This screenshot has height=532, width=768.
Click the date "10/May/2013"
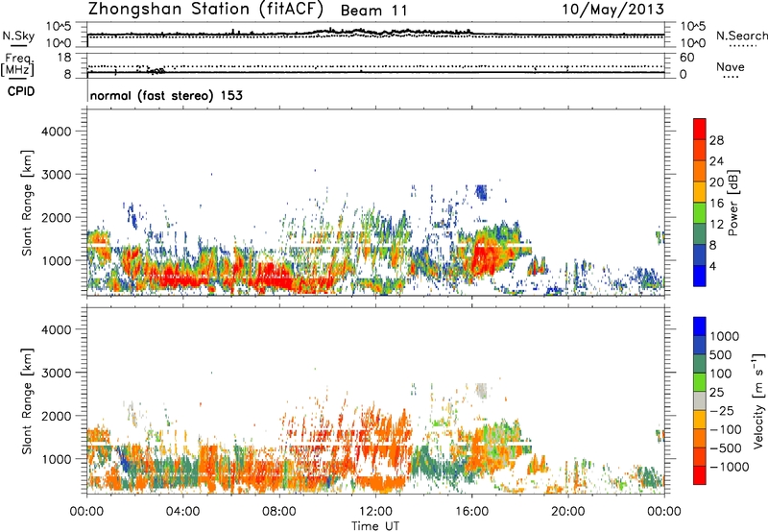pos(612,9)
